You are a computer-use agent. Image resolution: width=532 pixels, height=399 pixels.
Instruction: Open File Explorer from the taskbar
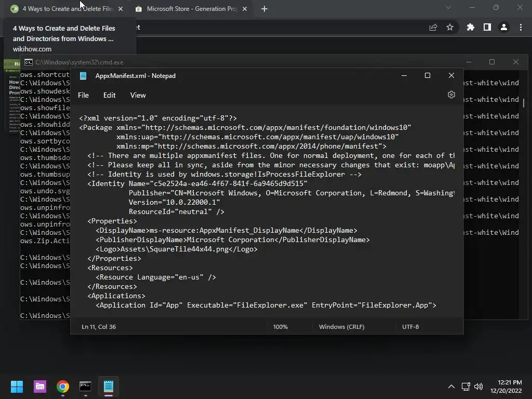tap(39, 387)
